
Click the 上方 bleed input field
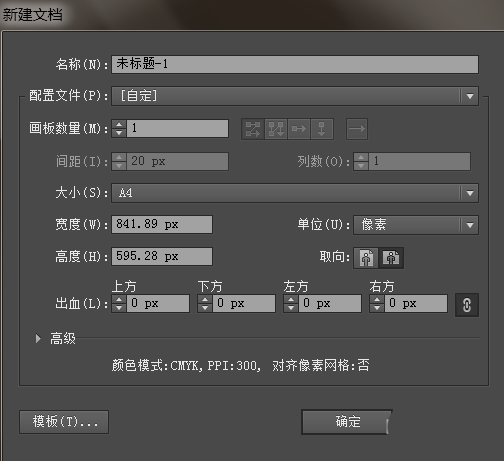(158, 303)
